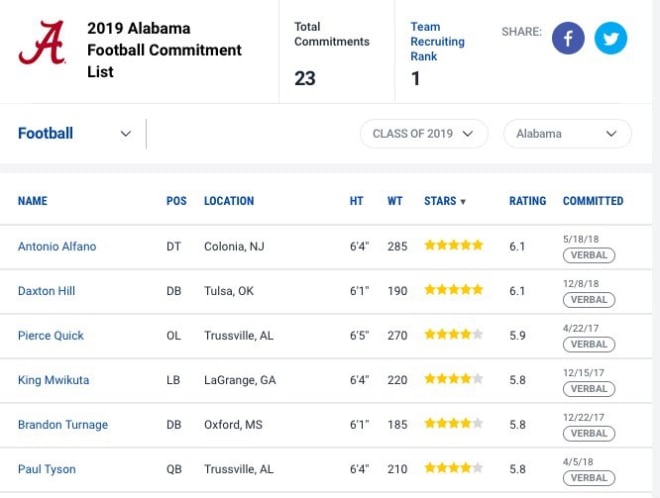
Task: Open Pierce Quick's player profile
Action: 51,336
